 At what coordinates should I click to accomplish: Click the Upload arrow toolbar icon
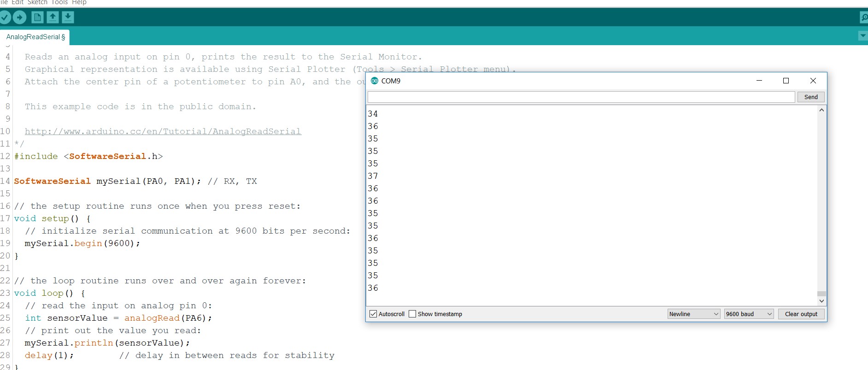click(x=19, y=18)
